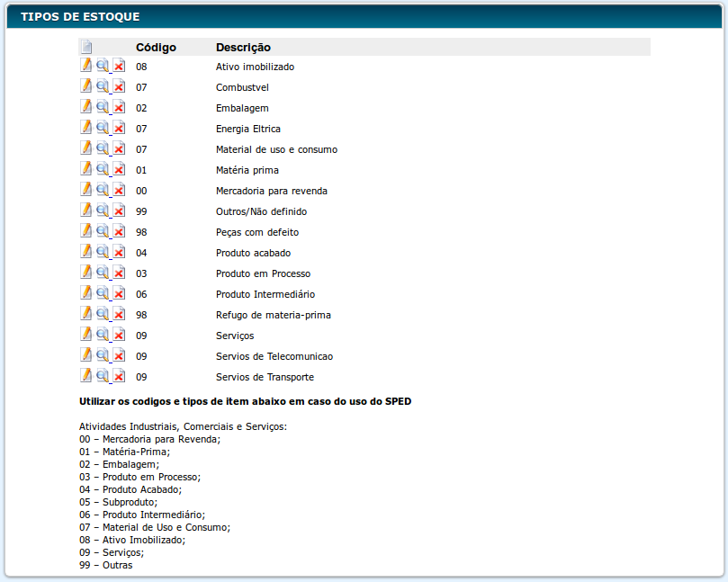Remove the Outros/Não definido row
This screenshot has height=582, width=728.
pos(119,211)
